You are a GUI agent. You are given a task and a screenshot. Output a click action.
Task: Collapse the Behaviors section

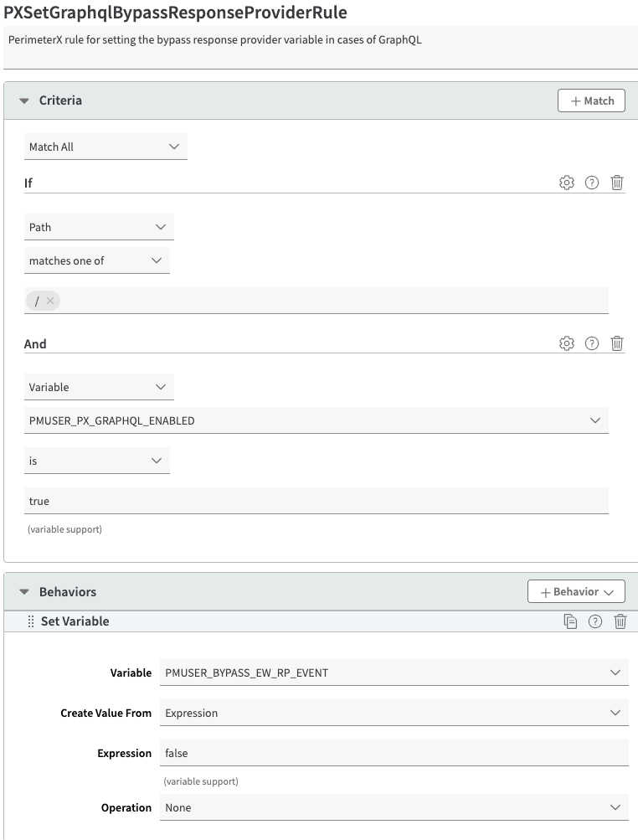point(24,592)
